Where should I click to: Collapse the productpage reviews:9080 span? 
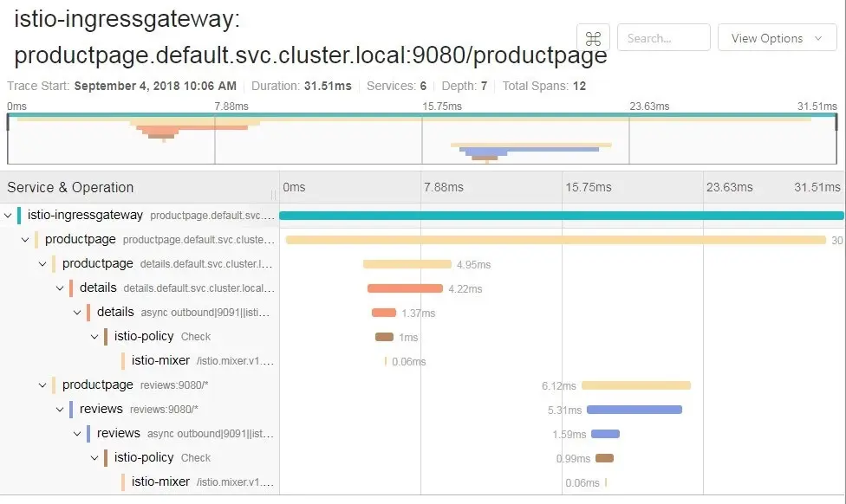click(x=42, y=384)
